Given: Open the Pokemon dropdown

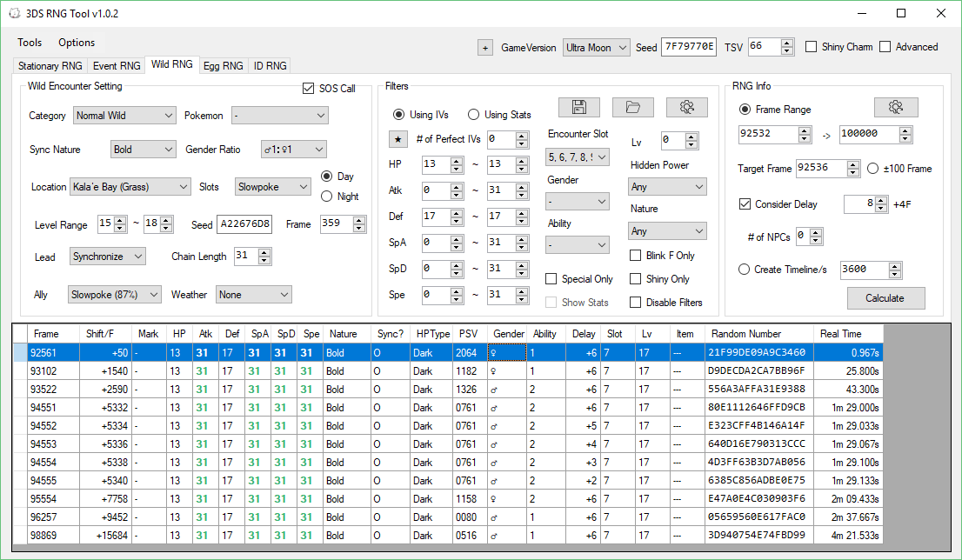Looking at the screenshot, I should click(x=280, y=116).
